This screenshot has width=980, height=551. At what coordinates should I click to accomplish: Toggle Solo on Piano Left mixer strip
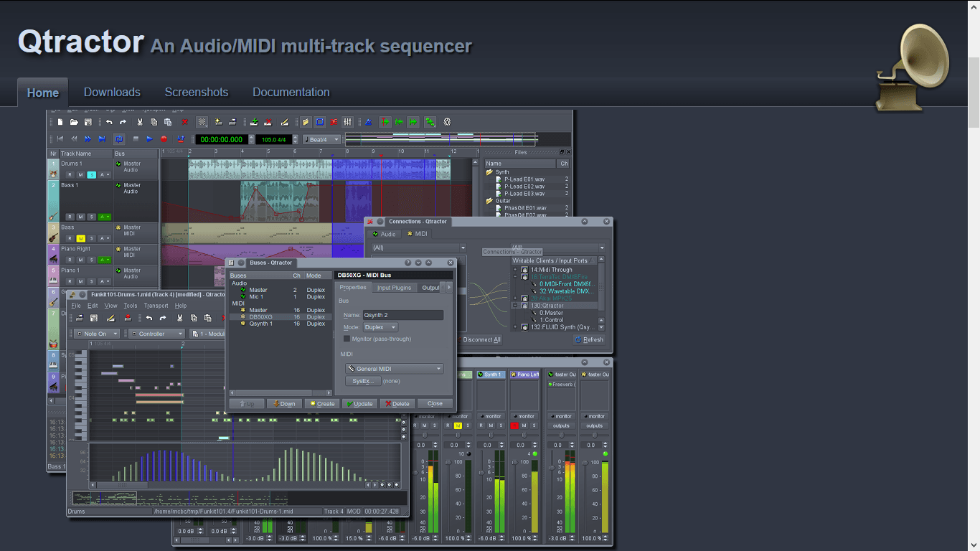pyautogui.click(x=534, y=425)
